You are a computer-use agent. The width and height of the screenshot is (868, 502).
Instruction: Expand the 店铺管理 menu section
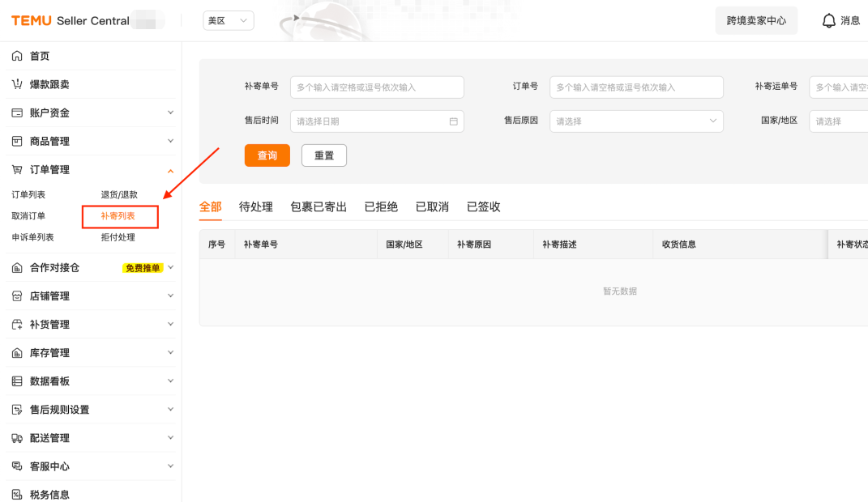170,296
